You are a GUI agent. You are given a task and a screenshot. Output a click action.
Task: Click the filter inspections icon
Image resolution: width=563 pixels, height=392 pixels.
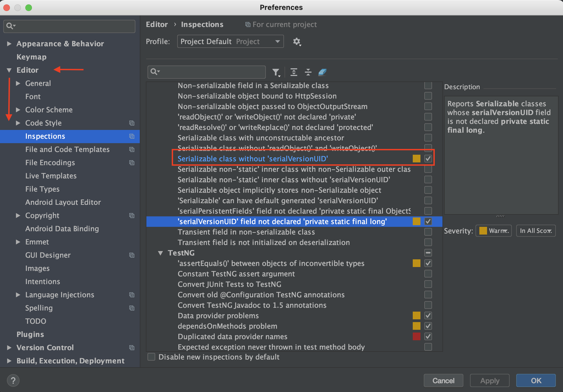[x=276, y=72]
